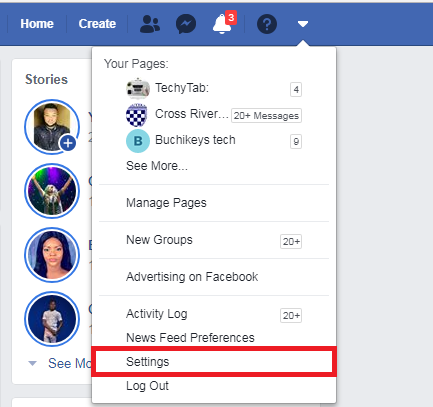
Task: Click Create in the top bar
Action: pos(97,24)
